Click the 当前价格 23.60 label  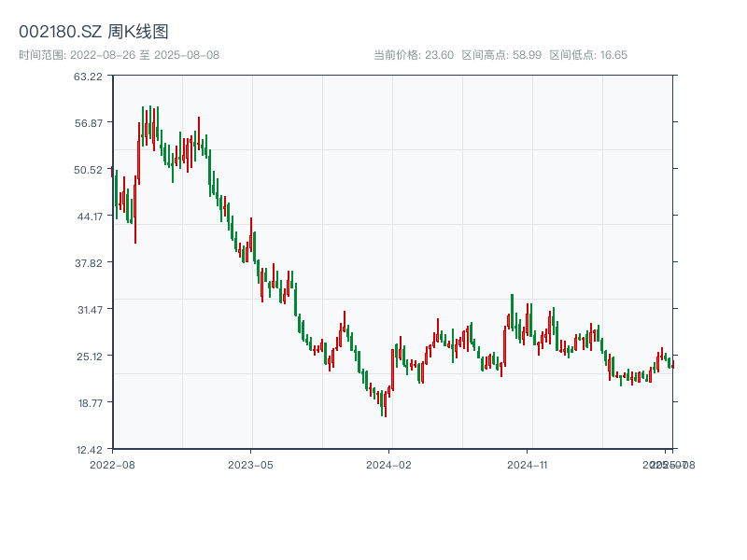pyautogui.click(x=414, y=55)
